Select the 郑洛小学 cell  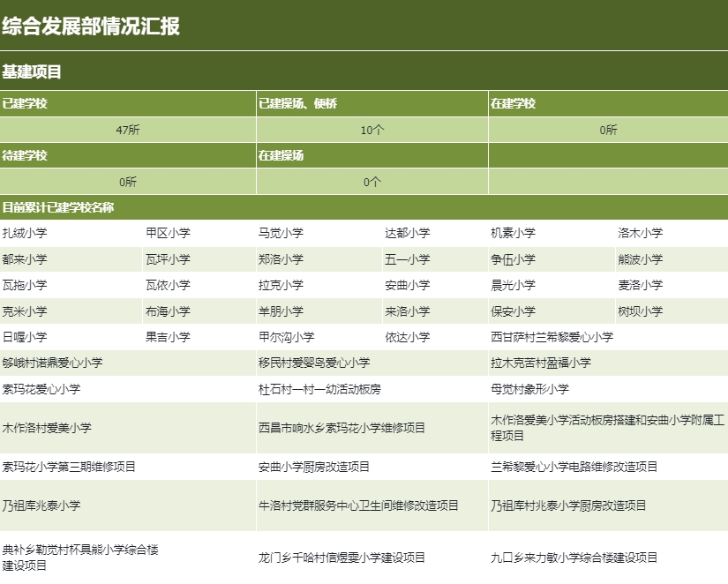319,259
